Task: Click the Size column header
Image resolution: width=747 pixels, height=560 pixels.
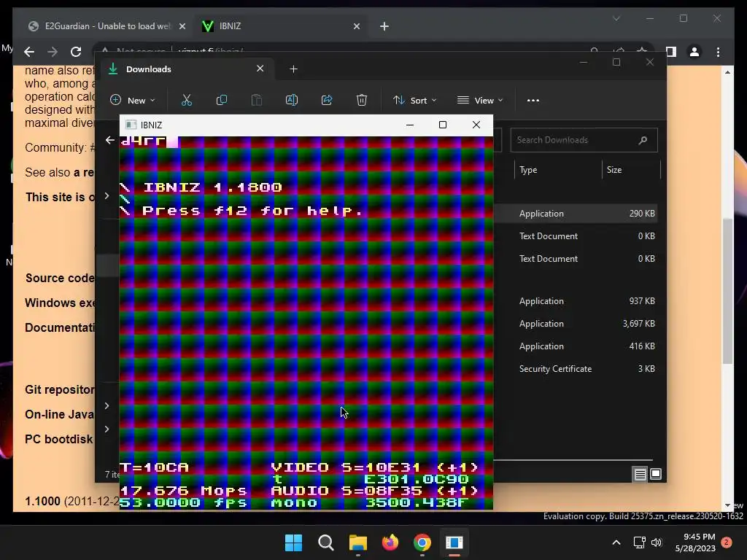Action: (x=614, y=169)
